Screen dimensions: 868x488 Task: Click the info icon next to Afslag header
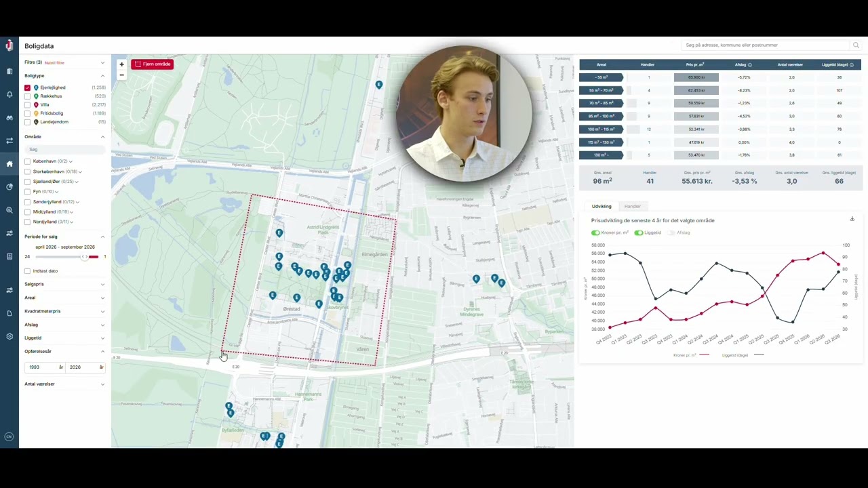[749, 65]
